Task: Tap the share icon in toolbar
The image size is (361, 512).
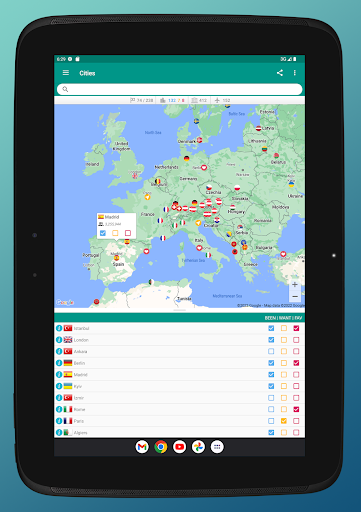Action: click(x=280, y=73)
